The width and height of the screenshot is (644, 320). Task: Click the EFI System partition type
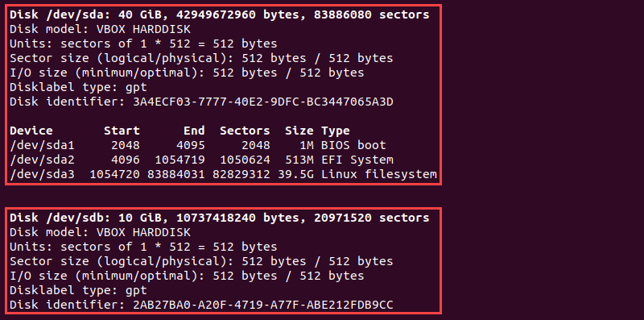[x=357, y=160]
